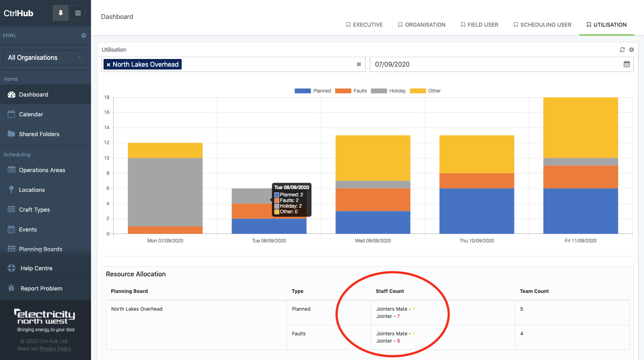Screen dimensions: 644x360
Task: Open Calendar from the sidebar
Action: pyautogui.click(x=31, y=114)
